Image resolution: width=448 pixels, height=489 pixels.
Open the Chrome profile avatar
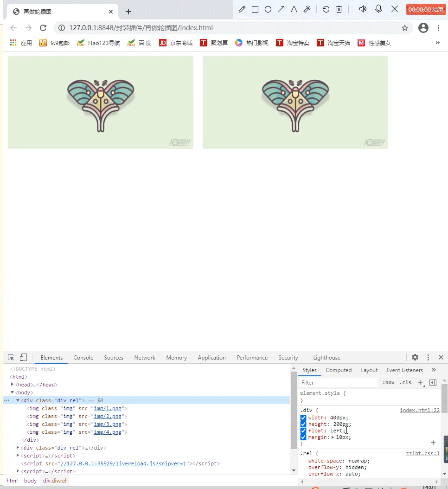click(x=423, y=28)
